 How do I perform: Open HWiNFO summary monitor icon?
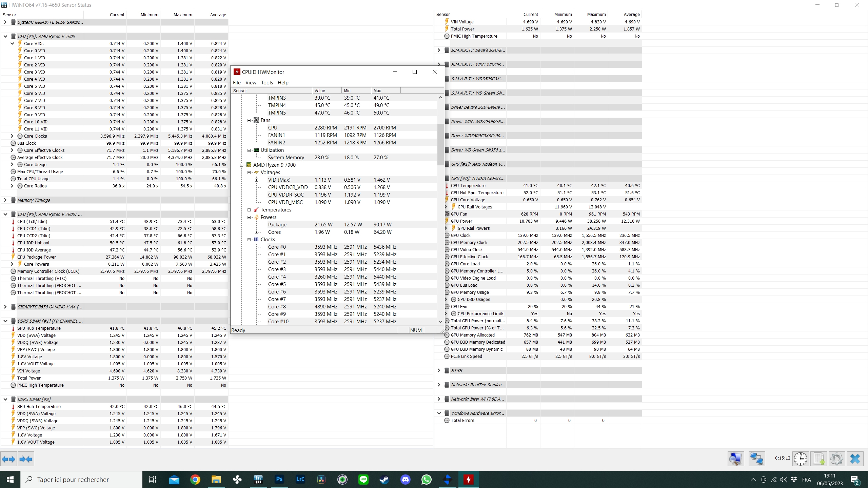point(735,459)
